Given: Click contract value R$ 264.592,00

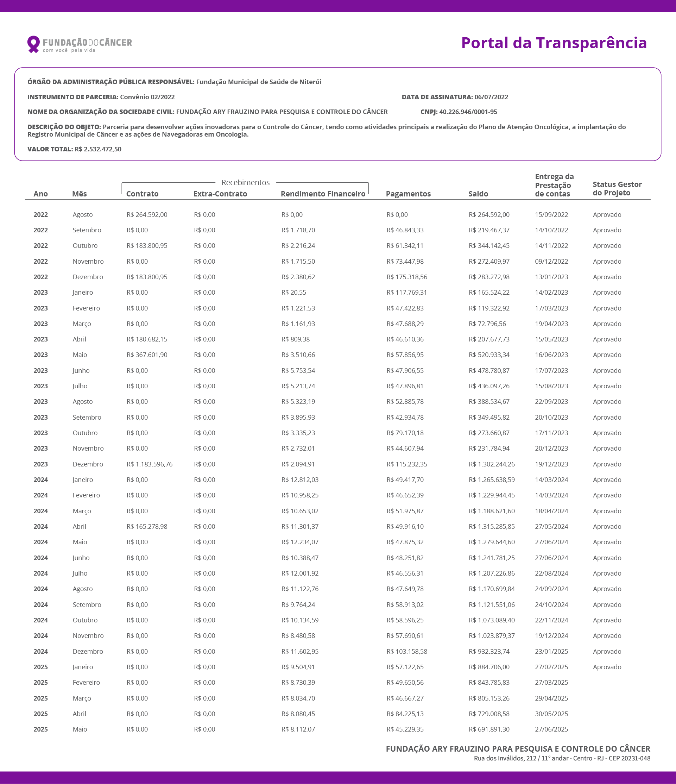Looking at the screenshot, I should (147, 214).
